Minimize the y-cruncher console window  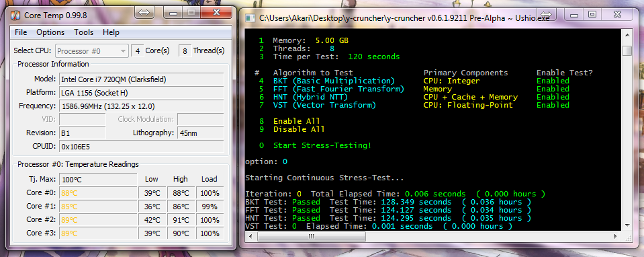pos(573,14)
